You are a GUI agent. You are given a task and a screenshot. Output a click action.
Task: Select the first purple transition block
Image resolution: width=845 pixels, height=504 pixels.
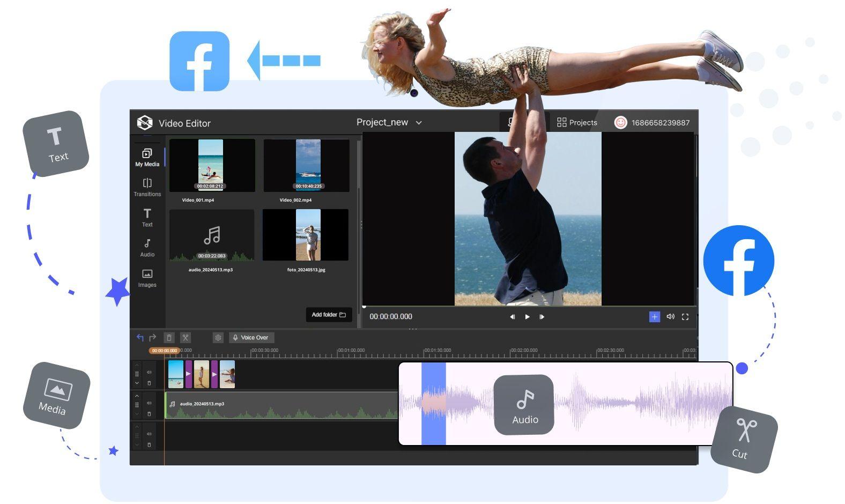coord(188,374)
